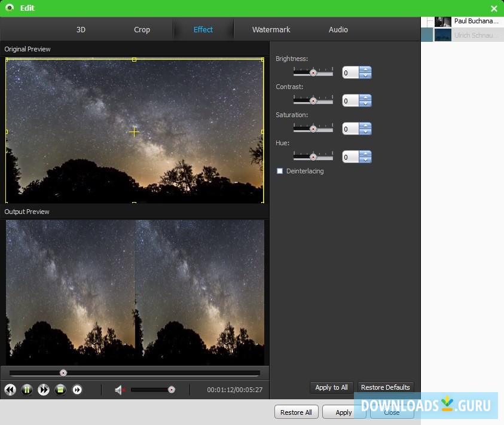The image size is (504, 425).
Task: Stop the preview playback
Action: point(60,389)
